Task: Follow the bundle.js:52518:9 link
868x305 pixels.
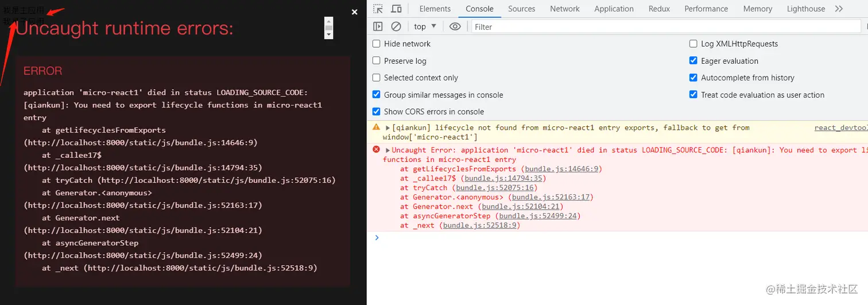Action: 480,226
